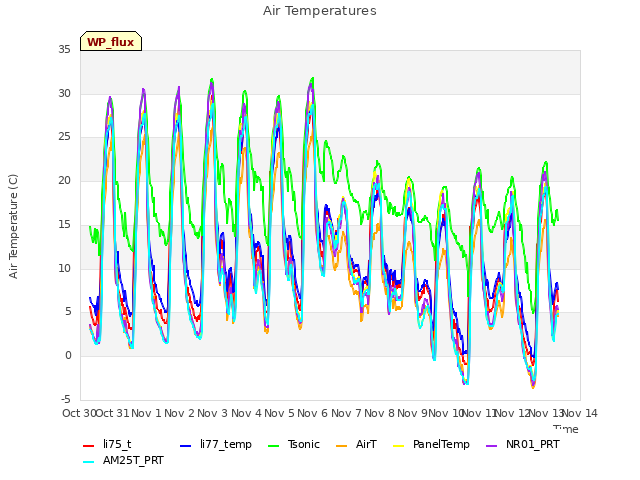The image size is (640, 480).
Task: Click the green Tsonic legend swatch
Action: 273,446
